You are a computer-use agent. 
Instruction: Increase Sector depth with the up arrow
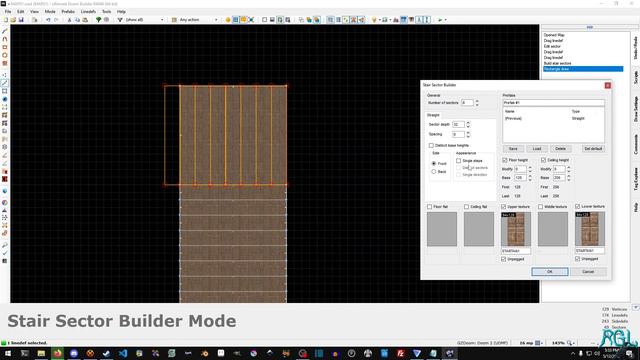point(468,122)
